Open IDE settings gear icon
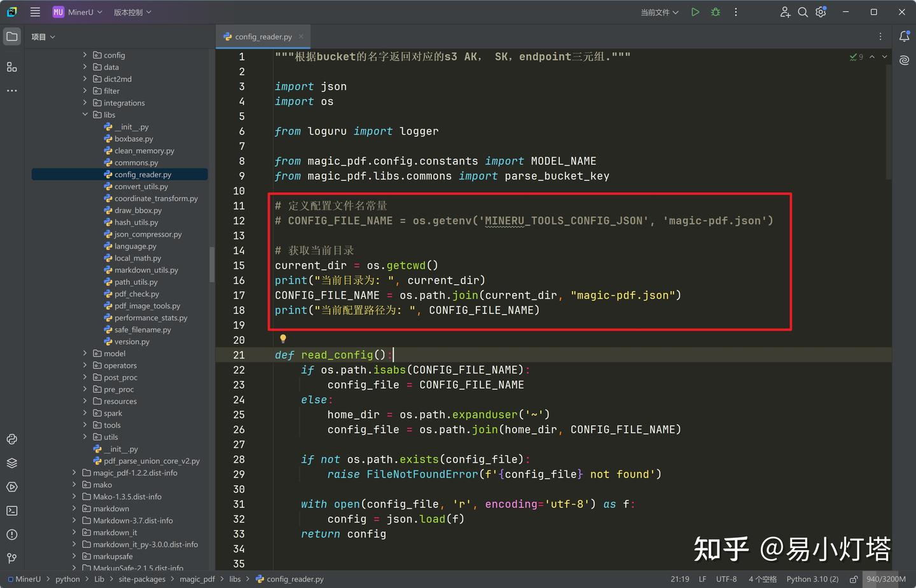This screenshot has height=588, width=916. pos(821,12)
